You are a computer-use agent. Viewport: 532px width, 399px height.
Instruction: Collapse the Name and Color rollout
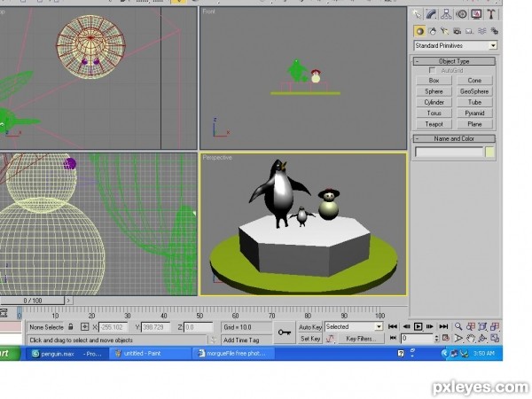coord(454,139)
